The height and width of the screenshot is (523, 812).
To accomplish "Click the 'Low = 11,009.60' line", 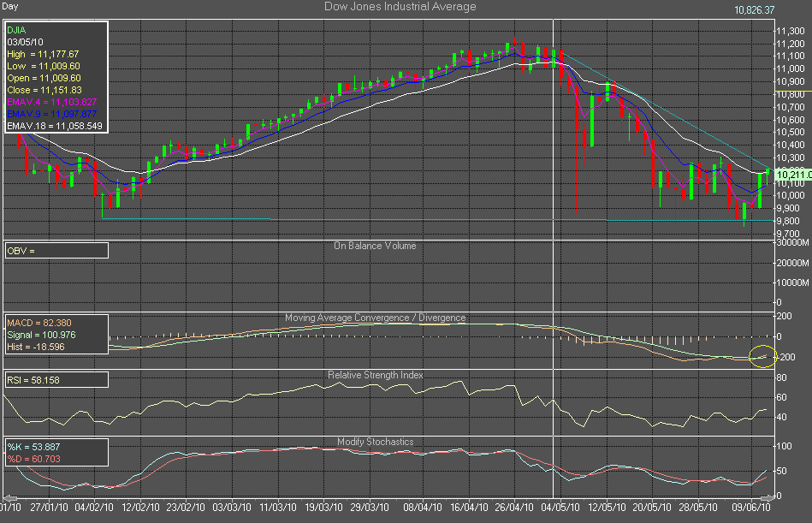I will [x=44, y=66].
